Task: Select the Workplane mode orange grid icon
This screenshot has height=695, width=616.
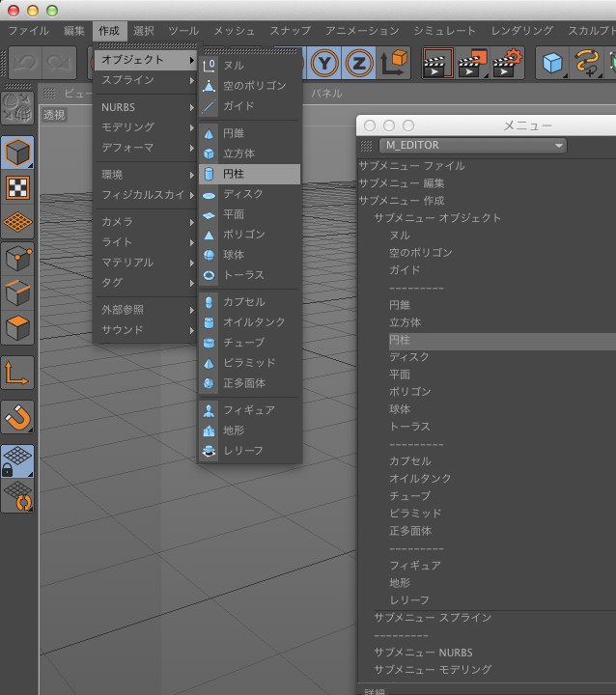Action: pyautogui.click(x=17, y=222)
